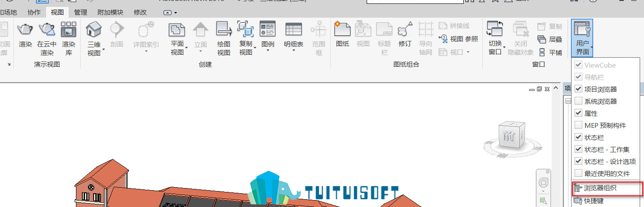Uncheck 项目浏览器 in the menu
This screenshot has height=207, width=644.
tap(579, 89)
